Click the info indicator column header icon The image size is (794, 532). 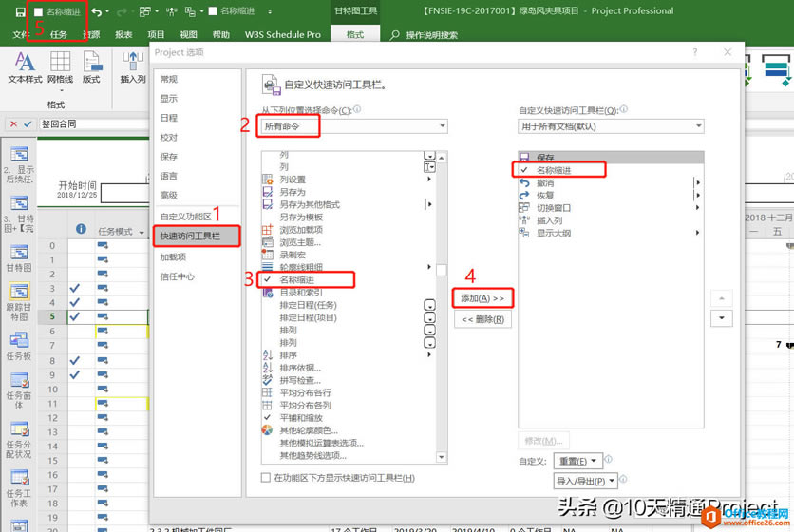coord(81,229)
